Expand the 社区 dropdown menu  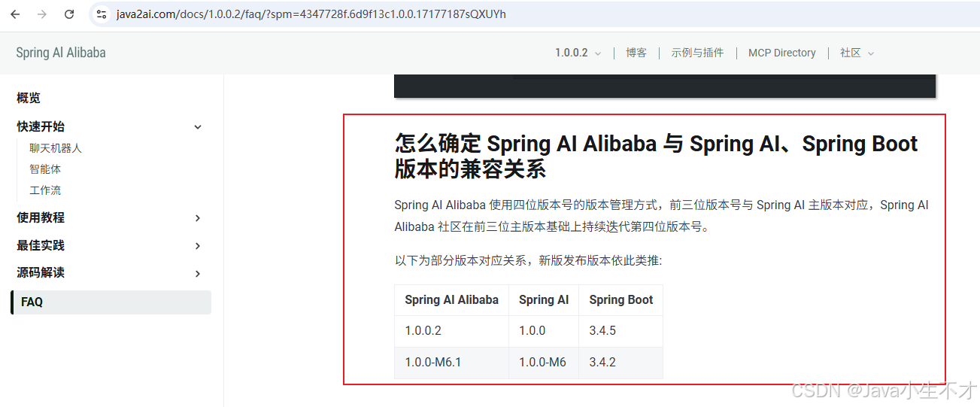coord(857,53)
